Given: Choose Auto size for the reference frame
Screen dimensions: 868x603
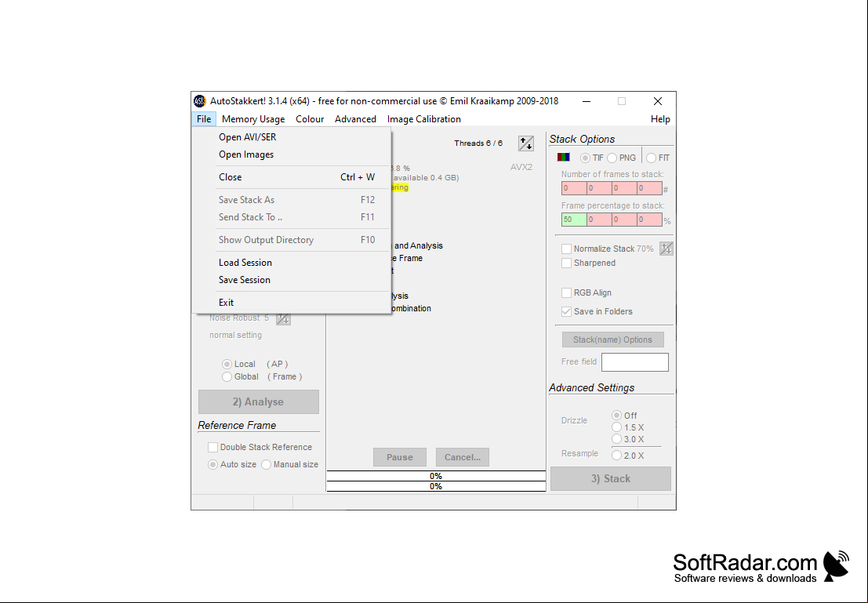Looking at the screenshot, I should click(x=212, y=464).
